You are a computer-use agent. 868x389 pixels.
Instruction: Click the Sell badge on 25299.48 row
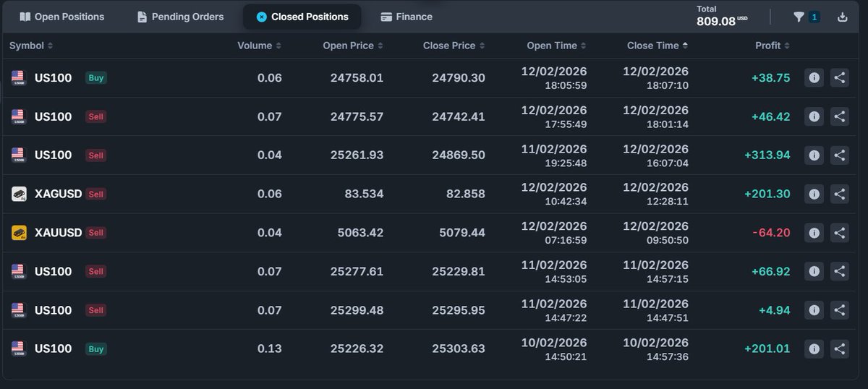click(x=95, y=310)
